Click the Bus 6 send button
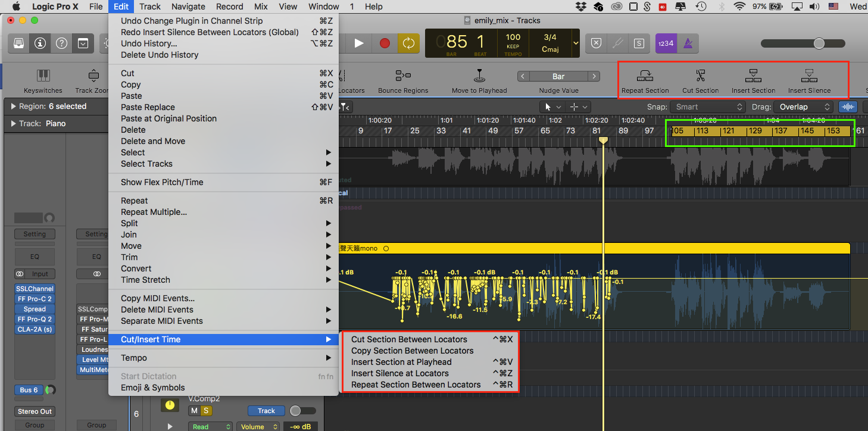 [29, 390]
